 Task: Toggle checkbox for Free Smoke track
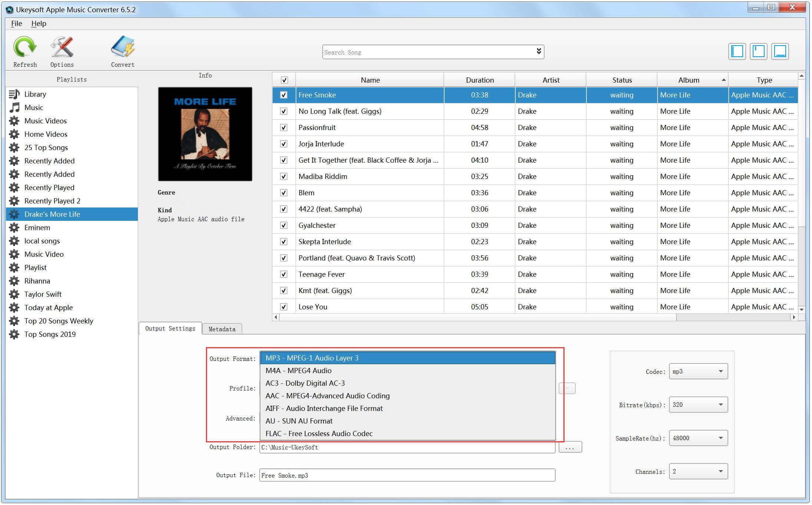(x=283, y=95)
